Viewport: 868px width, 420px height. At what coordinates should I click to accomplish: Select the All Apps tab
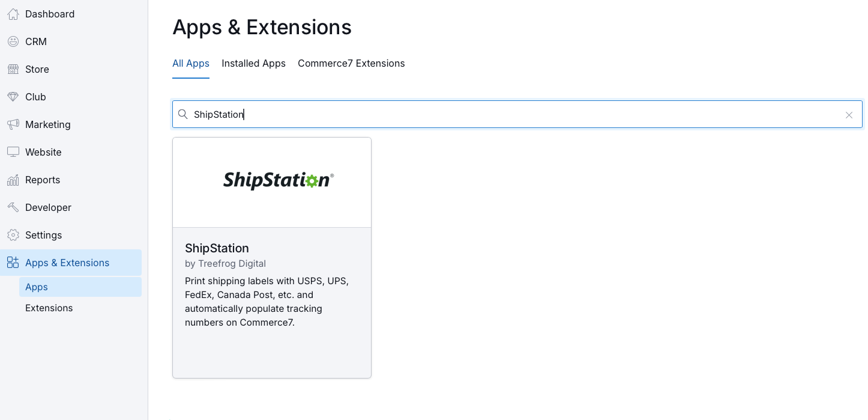click(x=191, y=63)
